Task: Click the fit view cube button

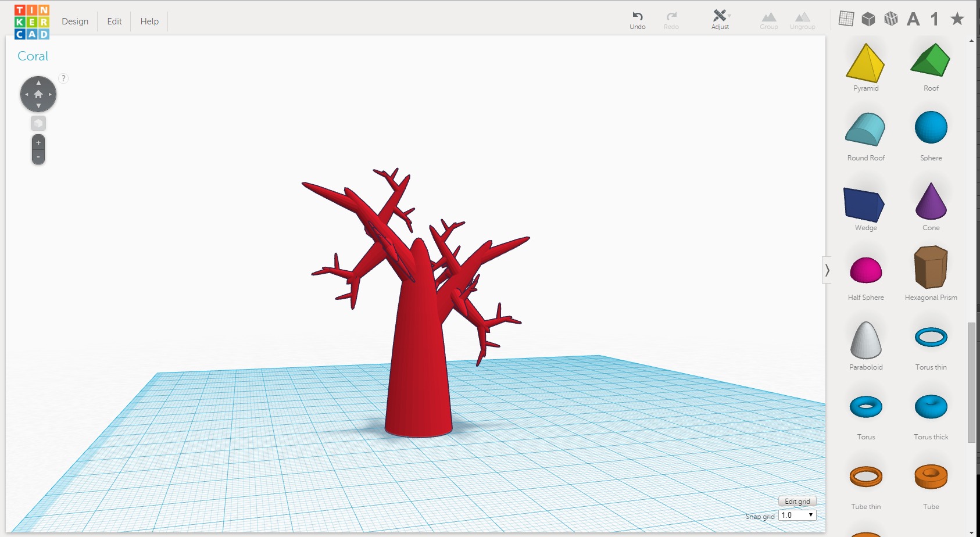Action: tap(38, 123)
